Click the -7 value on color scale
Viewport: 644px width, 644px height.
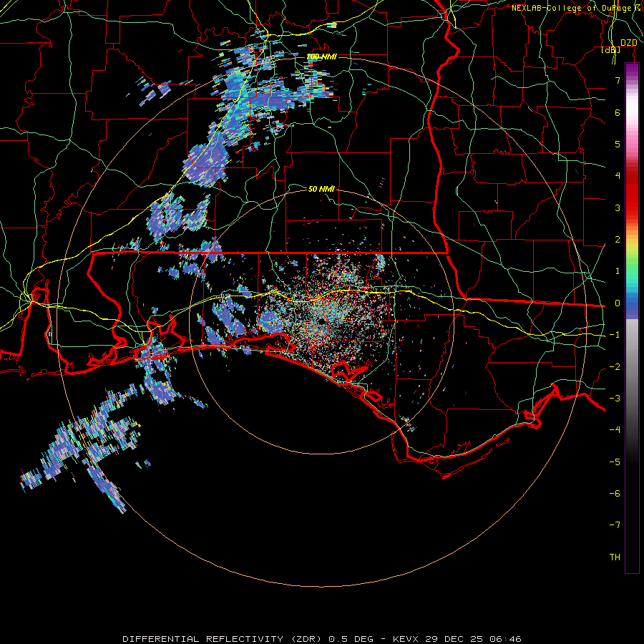(615, 525)
